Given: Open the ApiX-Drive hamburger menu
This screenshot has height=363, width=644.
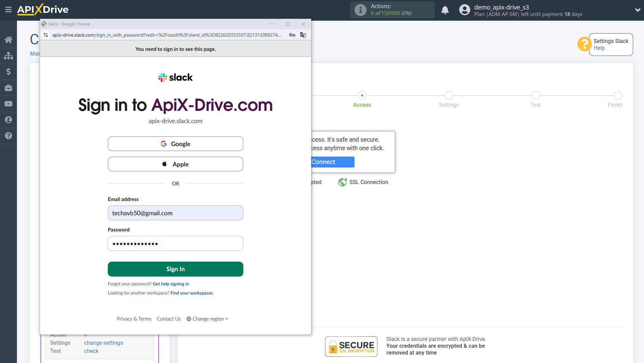Looking at the screenshot, I should coord(8,9).
